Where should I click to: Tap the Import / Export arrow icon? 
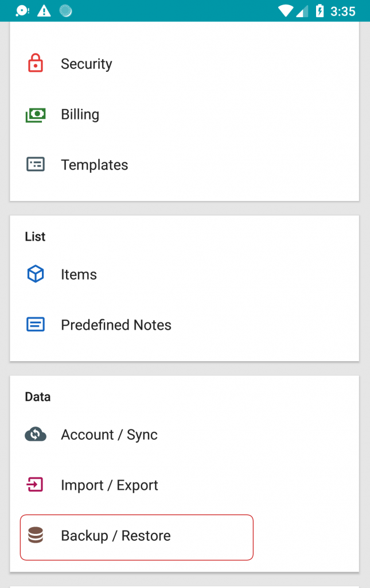pyautogui.click(x=35, y=485)
